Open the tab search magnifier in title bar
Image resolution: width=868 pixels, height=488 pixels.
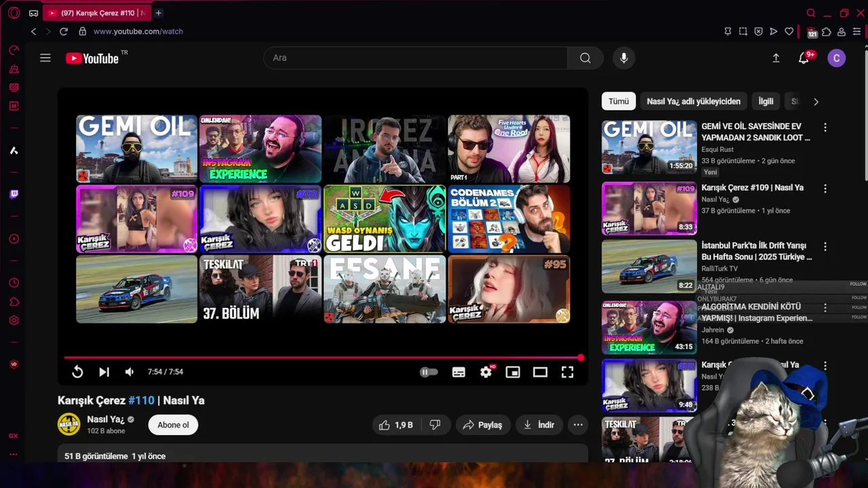point(811,13)
